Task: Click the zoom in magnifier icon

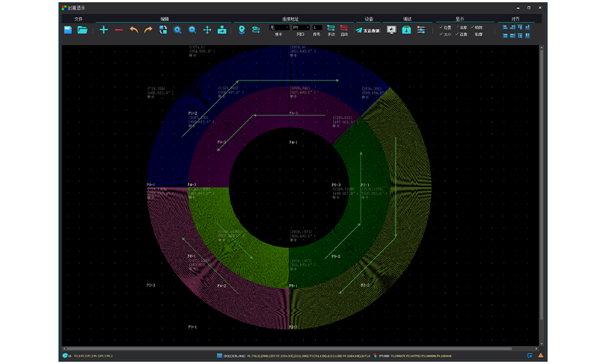Action: pos(178,30)
